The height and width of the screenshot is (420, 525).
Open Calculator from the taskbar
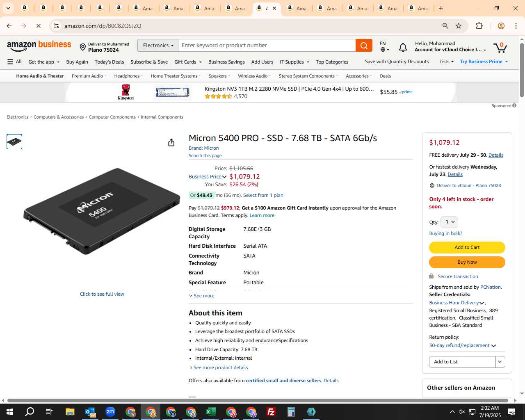291,412
